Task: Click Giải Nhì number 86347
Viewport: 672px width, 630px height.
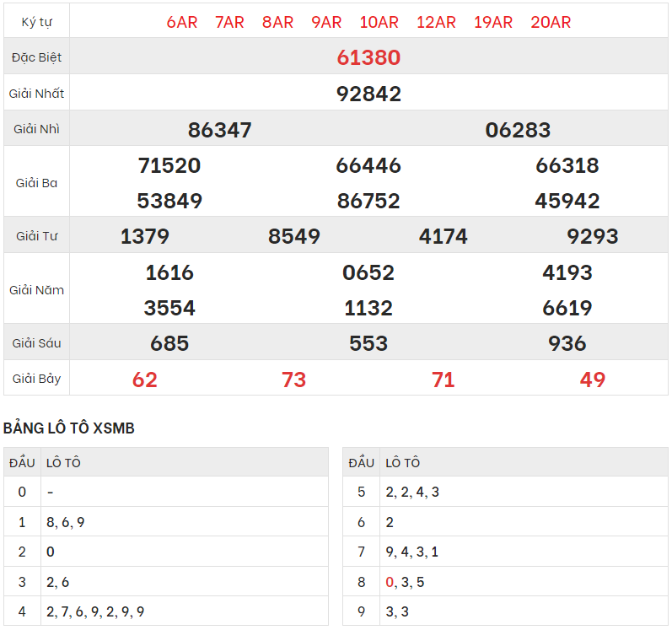Action: tap(219, 130)
